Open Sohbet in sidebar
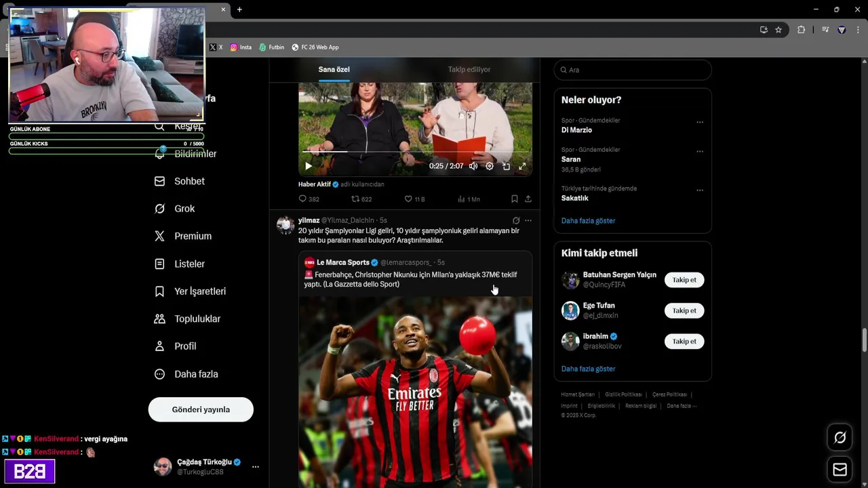Image resolution: width=868 pixels, height=488 pixels. 179,182
